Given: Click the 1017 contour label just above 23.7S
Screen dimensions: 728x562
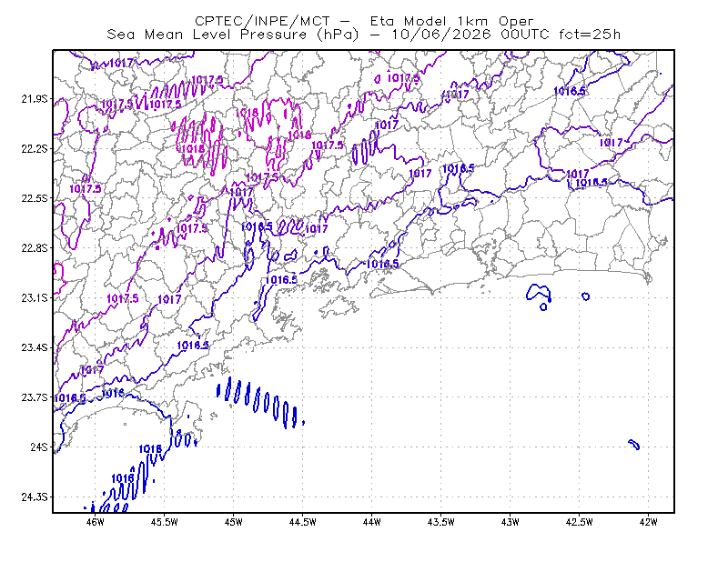Looking at the screenshot, I should click(92, 370).
